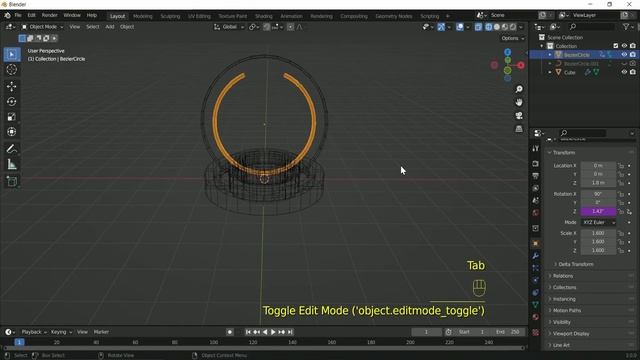Open the Object Data green curve tab
640x360 pixels.
(x=536, y=305)
